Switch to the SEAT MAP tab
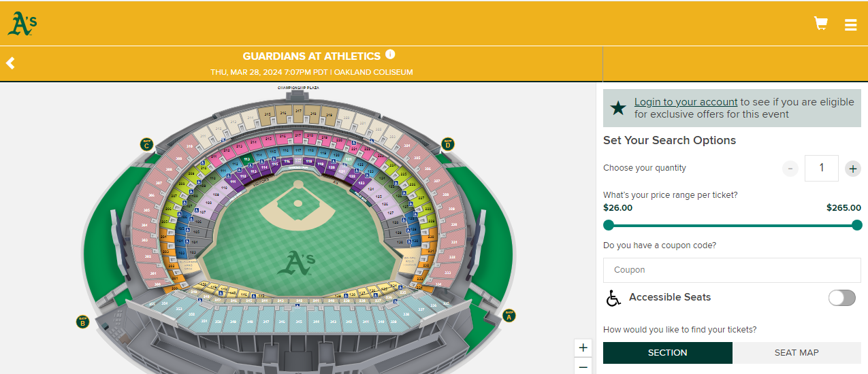Viewport: 868px width, 374px height. [x=797, y=352]
